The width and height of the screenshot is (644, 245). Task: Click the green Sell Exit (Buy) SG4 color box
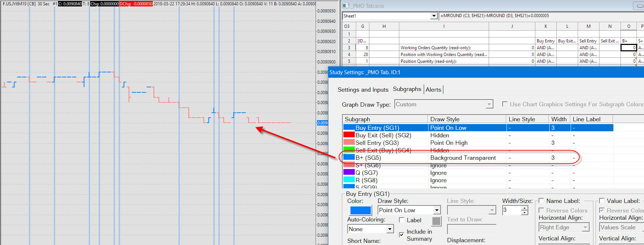pyautogui.click(x=349, y=149)
